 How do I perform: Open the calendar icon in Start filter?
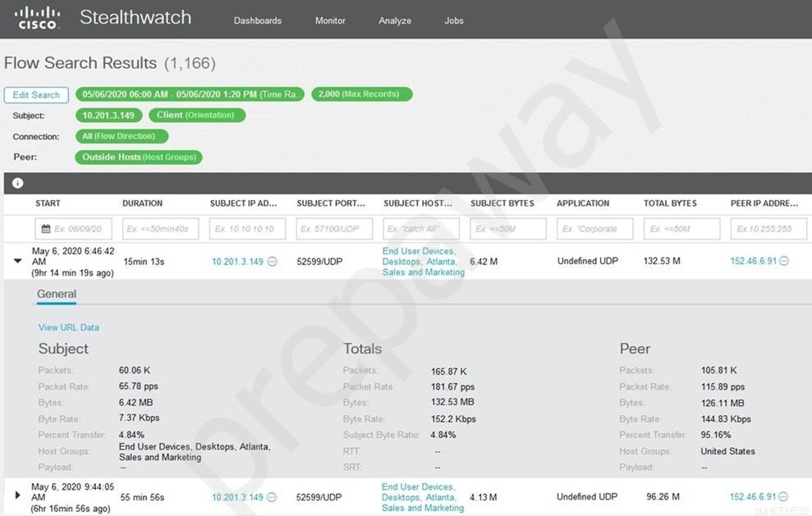46,229
